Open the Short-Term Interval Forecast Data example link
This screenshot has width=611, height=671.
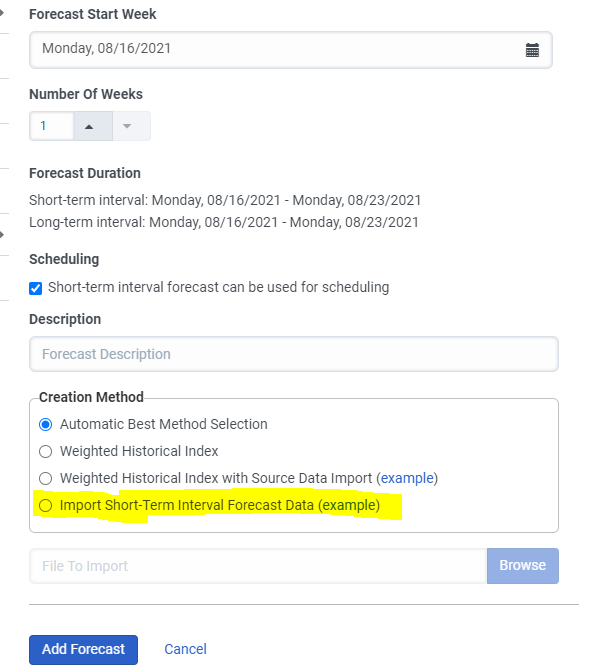349,505
